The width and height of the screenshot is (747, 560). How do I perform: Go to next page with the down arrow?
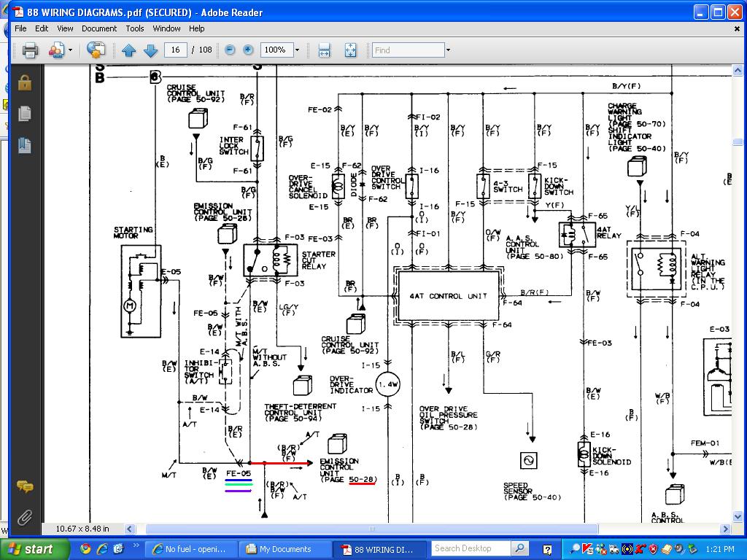tap(150, 50)
